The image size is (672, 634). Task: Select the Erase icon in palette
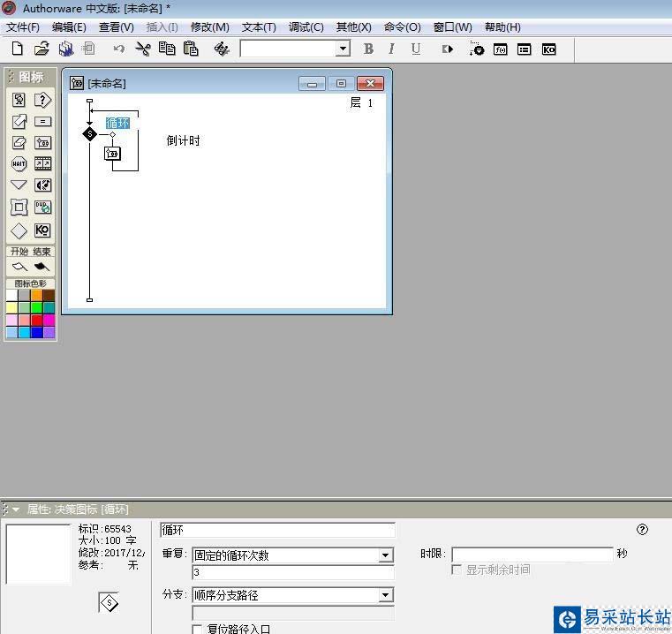click(19, 142)
